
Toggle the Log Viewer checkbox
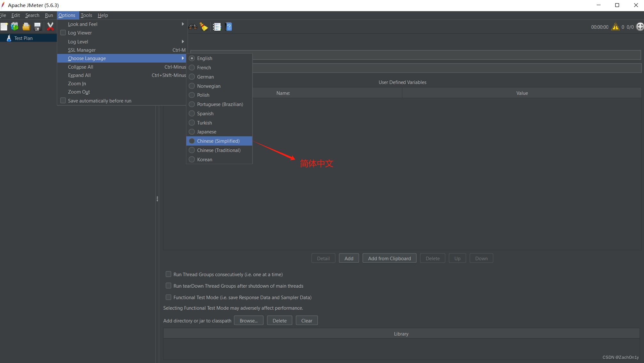tap(63, 33)
